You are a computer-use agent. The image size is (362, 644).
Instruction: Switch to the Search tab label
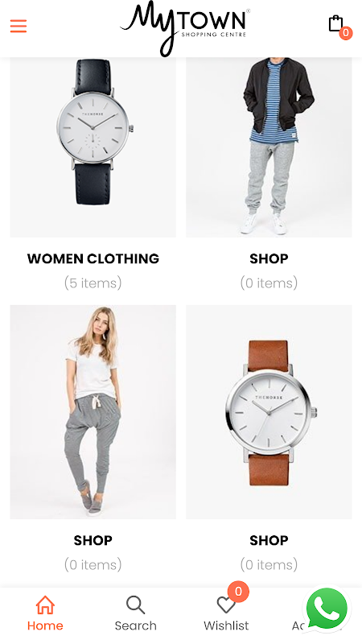pyautogui.click(x=135, y=625)
